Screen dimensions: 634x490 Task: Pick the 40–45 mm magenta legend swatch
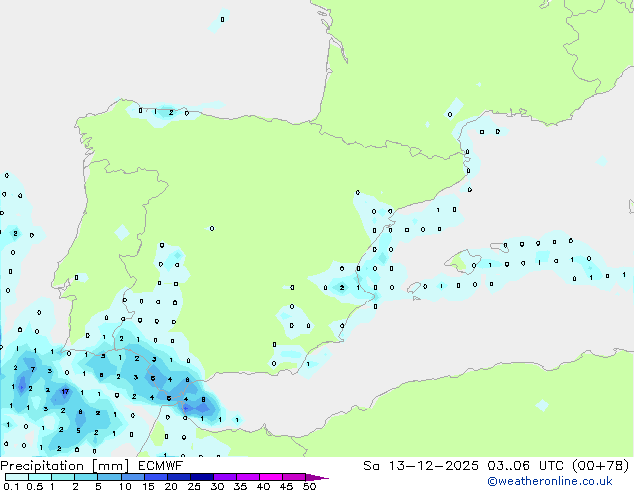click(271, 477)
